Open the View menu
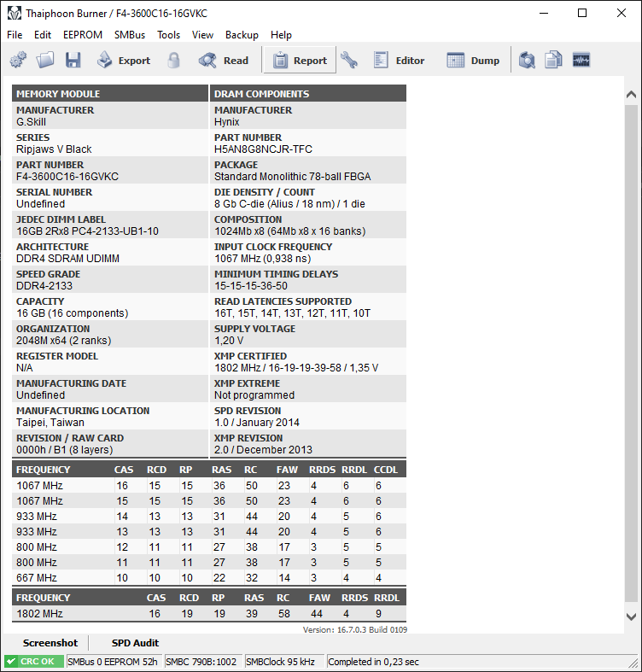This screenshot has height=672, width=642. pos(202,35)
